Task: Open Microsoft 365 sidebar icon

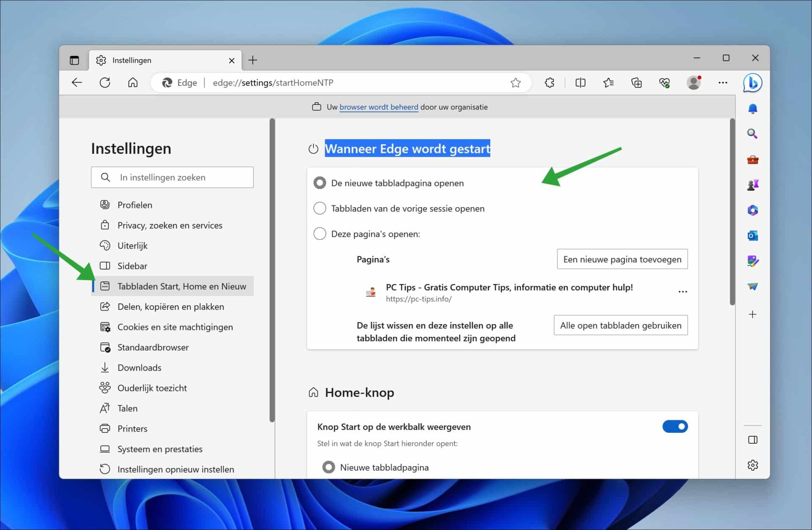Action: [753, 210]
